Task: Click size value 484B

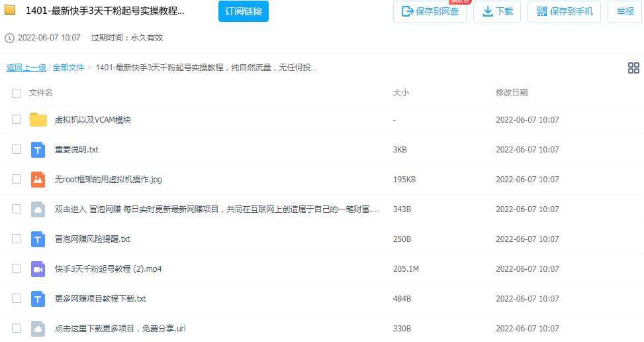Action: coord(402,298)
